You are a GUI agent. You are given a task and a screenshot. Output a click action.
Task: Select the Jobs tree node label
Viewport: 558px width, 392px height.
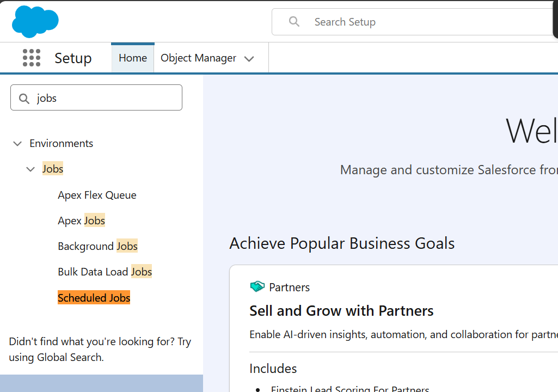pos(53,169)
